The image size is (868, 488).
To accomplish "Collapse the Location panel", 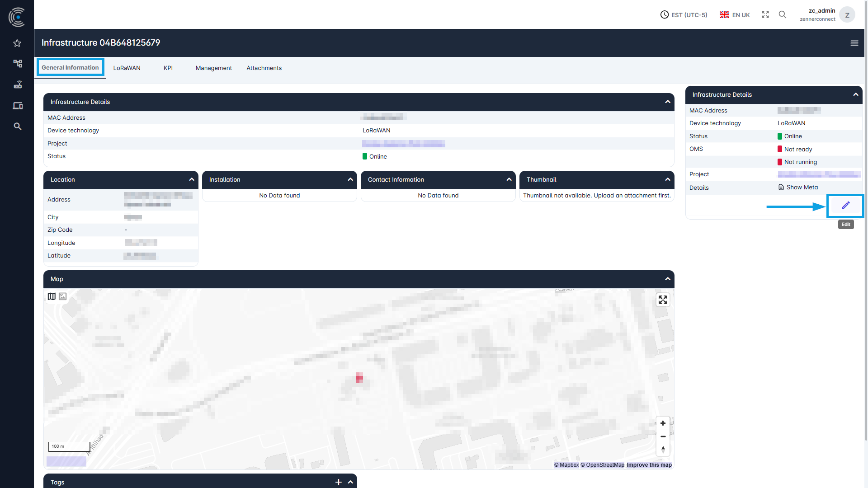I will pyautogui.click(x=192, y=179).
